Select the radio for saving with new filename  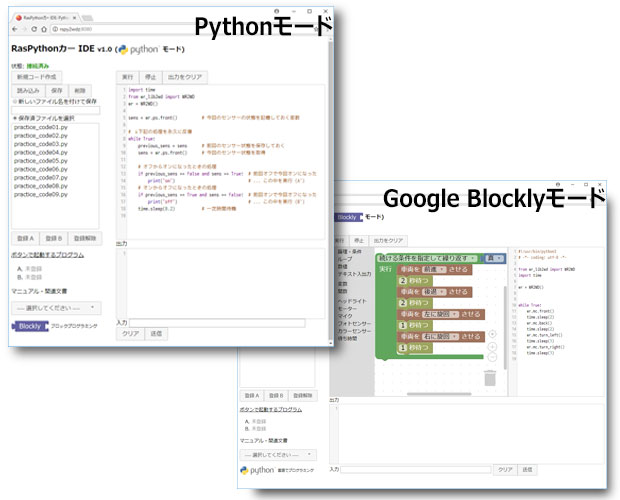pos(15,102)
